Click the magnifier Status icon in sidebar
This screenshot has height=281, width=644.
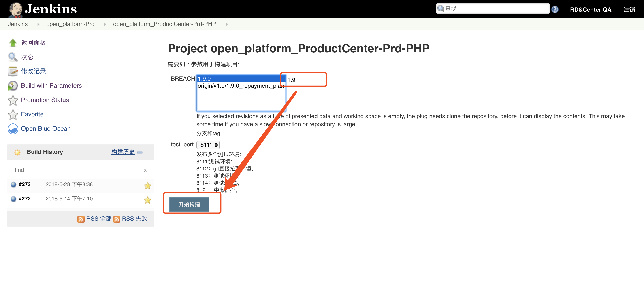click(x=13, y=57)
